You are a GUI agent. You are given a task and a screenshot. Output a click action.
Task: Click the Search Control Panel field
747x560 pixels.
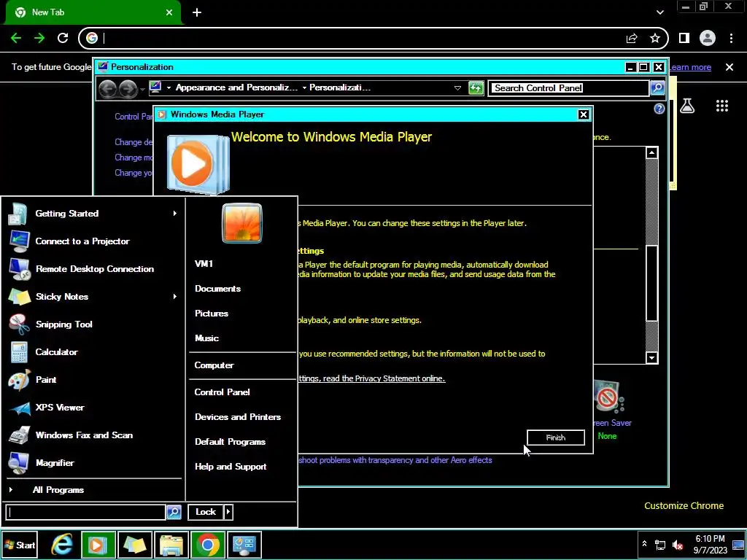[569, 88]
